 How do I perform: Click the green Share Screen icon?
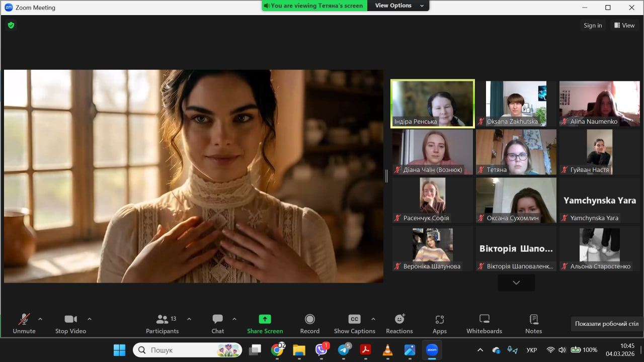[265, 319]
